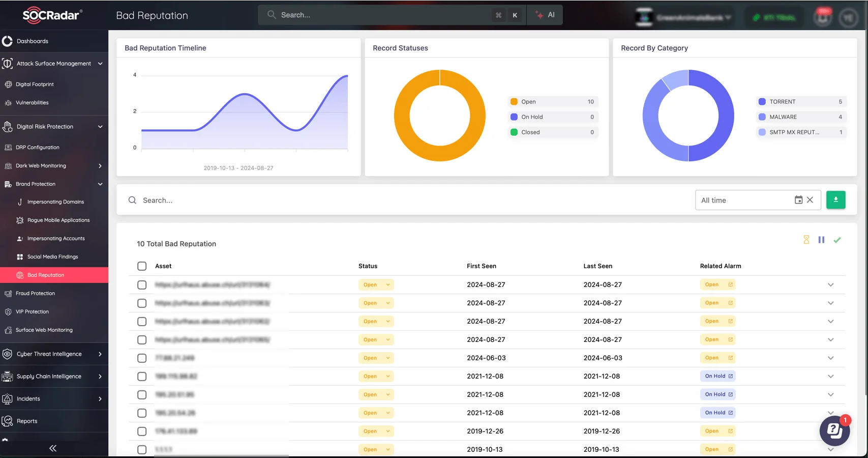Open Status dropdown in 2019-12-26 row

coord(376,432)
